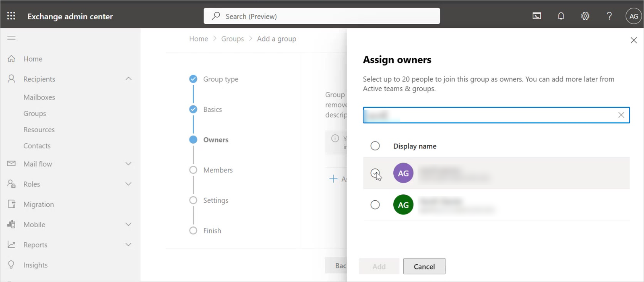Go to Groups breadcrumb link
Image resolution: width=644 pixels, height=282 pixels.
(233, 39)
